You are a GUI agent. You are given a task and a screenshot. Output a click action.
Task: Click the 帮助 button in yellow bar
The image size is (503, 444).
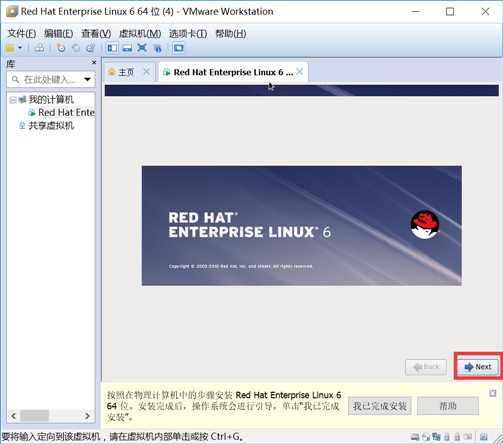click(448, 406)
